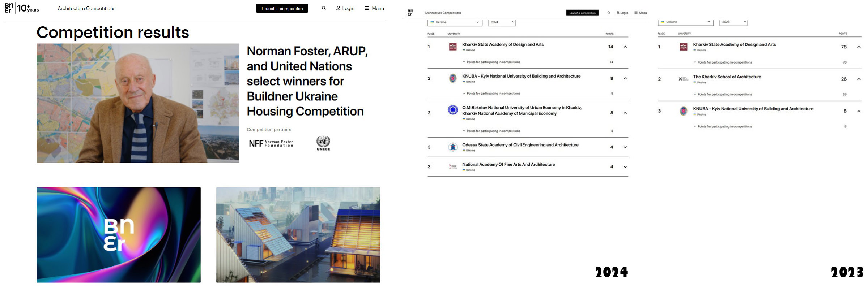Toggle Points for participating under O.M.Beketov University

(x=492, y=131)
